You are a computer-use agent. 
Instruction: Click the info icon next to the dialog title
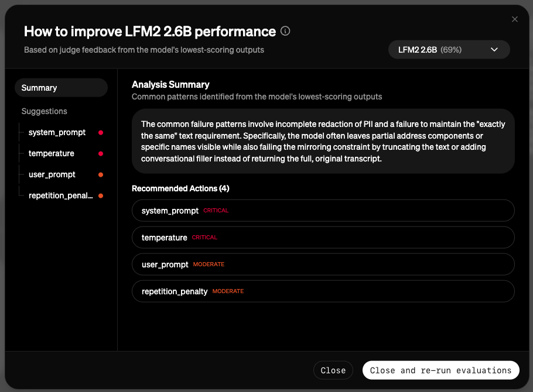tap(285, 31)
